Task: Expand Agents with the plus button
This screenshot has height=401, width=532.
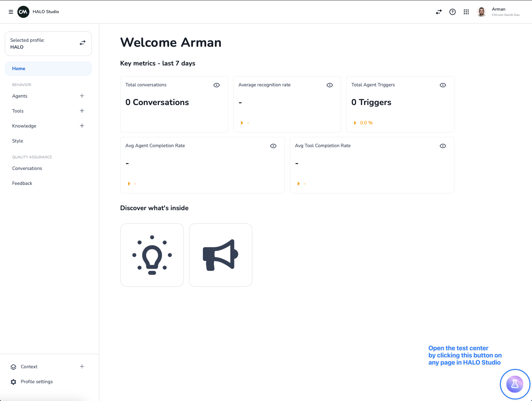Action: (82, 96)
